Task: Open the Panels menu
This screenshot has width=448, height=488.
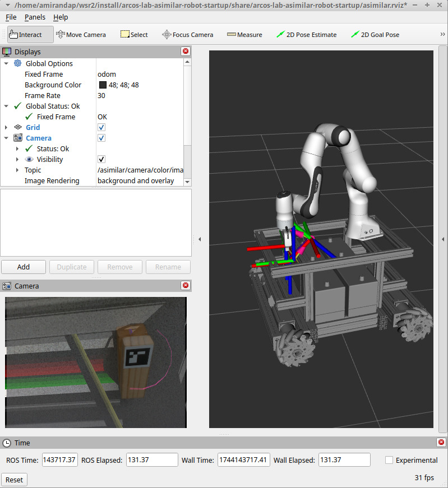Action: [x=35, y=17]
